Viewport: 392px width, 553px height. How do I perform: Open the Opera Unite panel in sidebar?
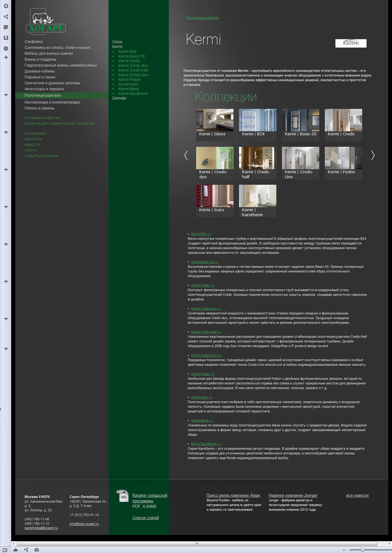coord(6,16)
